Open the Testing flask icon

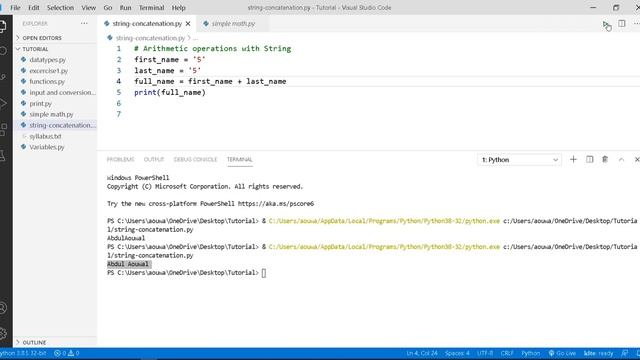pyautogui.click(x=3, y=156)
